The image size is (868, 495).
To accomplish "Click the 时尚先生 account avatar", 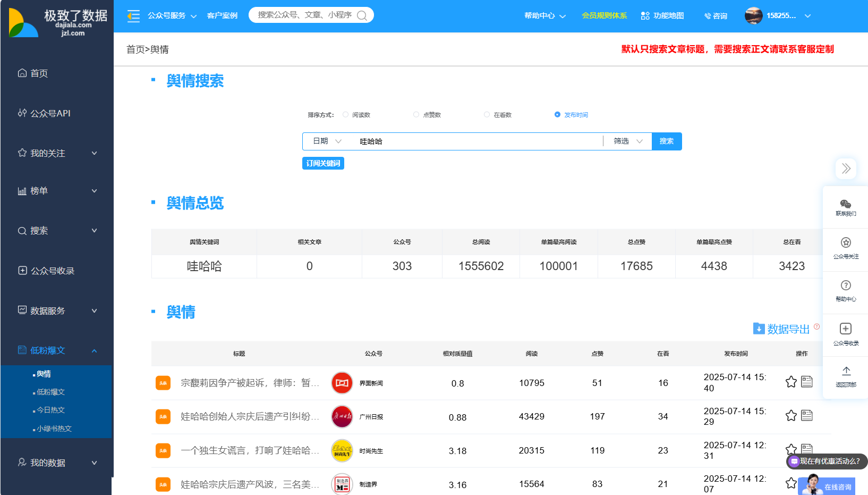I will (342, 451).
